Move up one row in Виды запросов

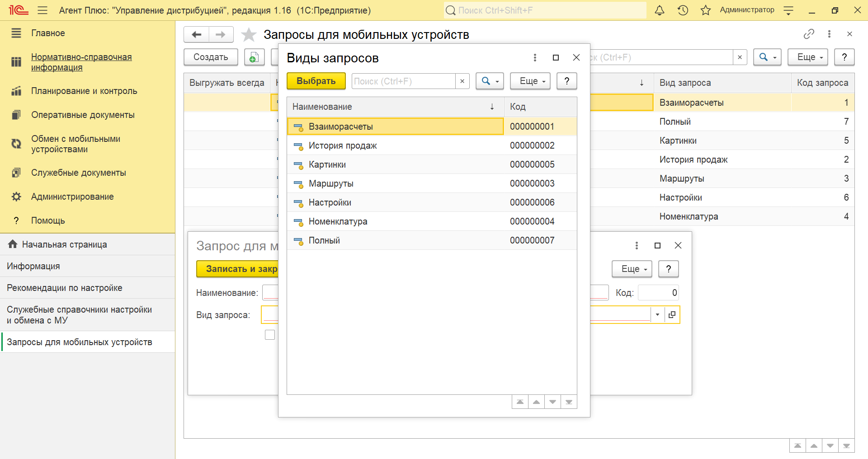[x=536, y=402]
